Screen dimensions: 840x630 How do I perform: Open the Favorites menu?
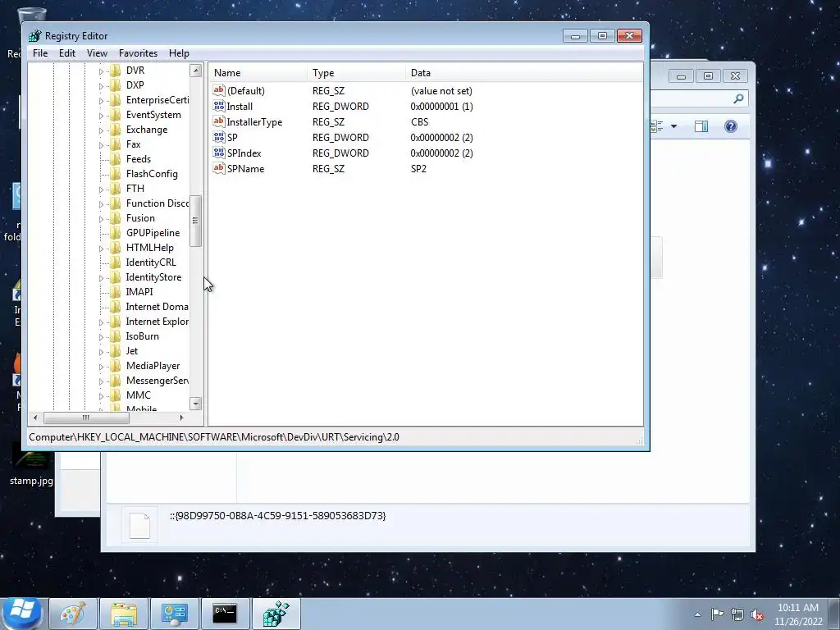138,53
